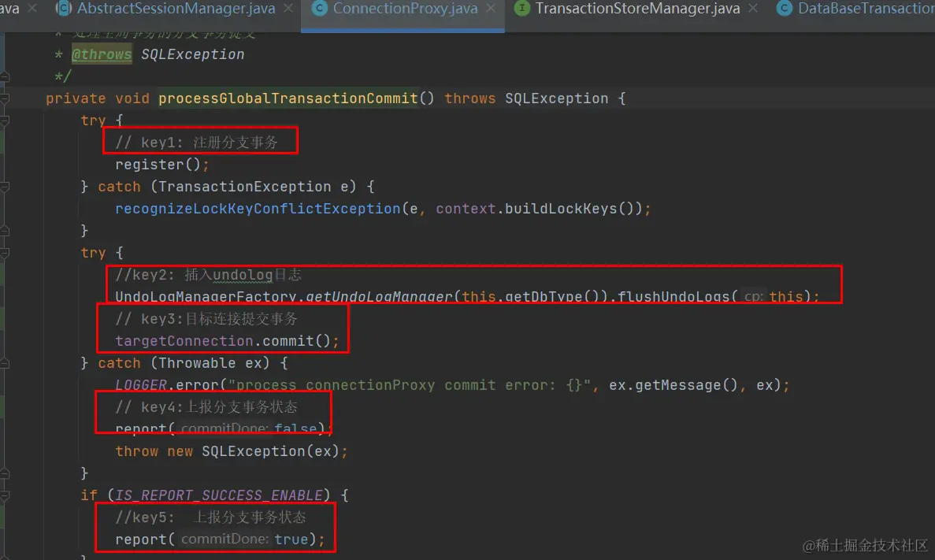Toggle fold marker beside catch (TransactionException e)
Image resolution: width=935 pixels, height=560 pixels.
(5, 187)
